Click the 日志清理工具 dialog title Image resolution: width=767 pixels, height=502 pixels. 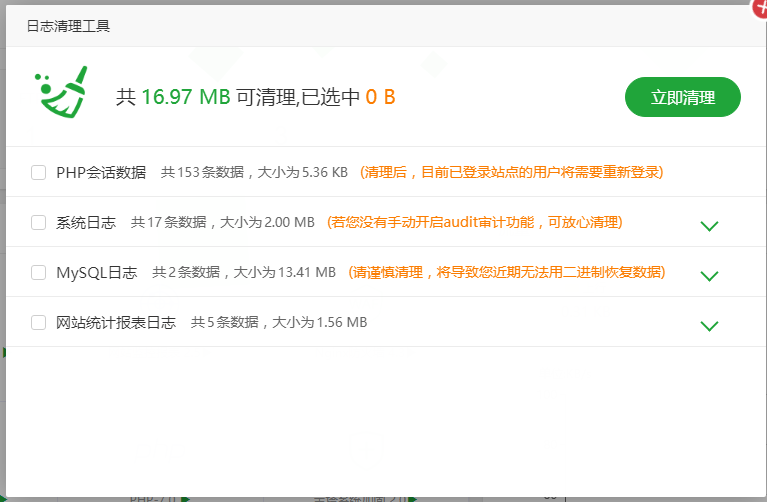68,26
